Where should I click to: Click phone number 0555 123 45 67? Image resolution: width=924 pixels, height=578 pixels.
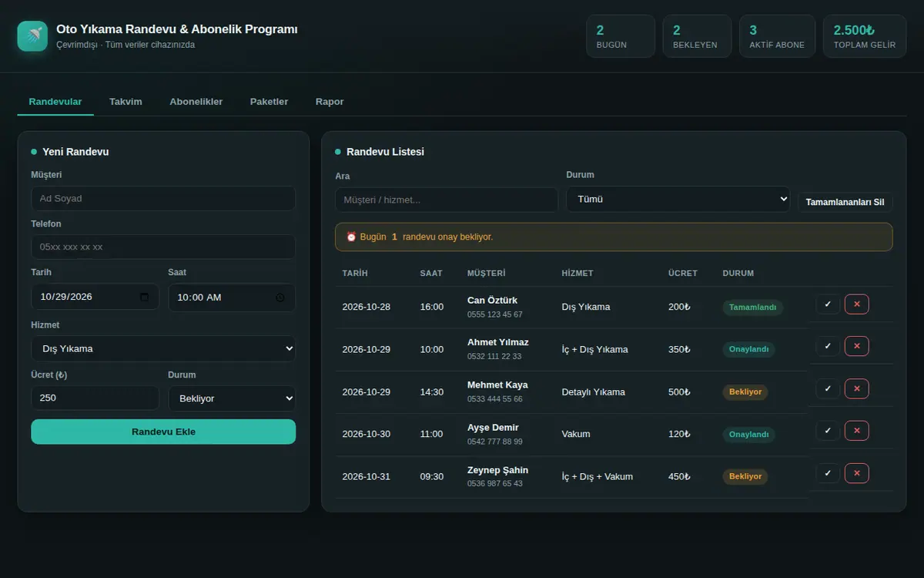[495, 314]
